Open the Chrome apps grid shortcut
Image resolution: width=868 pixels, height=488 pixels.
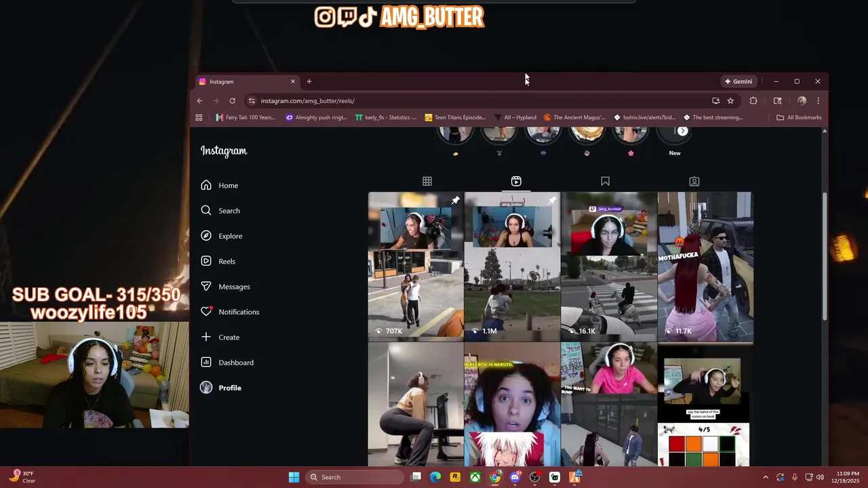(199, 117)
